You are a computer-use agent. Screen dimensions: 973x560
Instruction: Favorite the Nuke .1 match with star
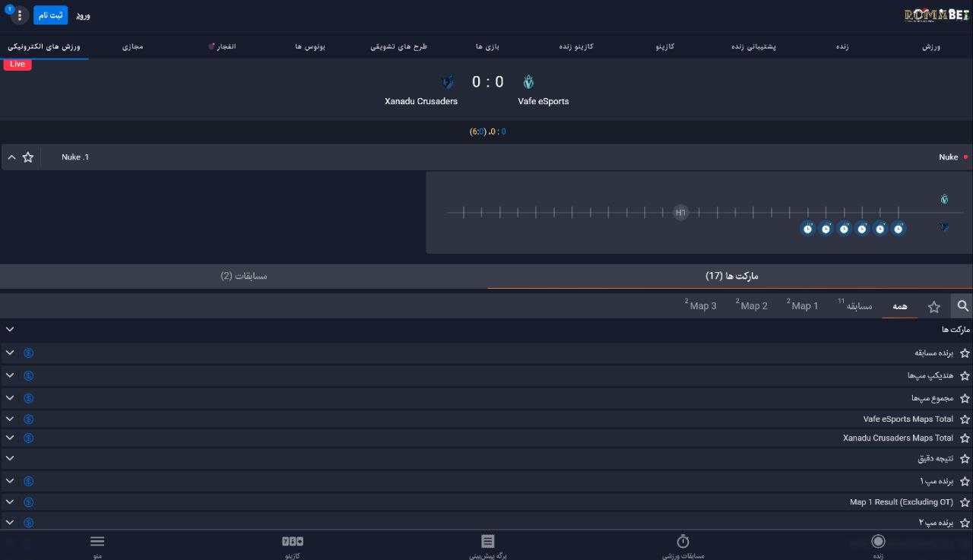28,157
